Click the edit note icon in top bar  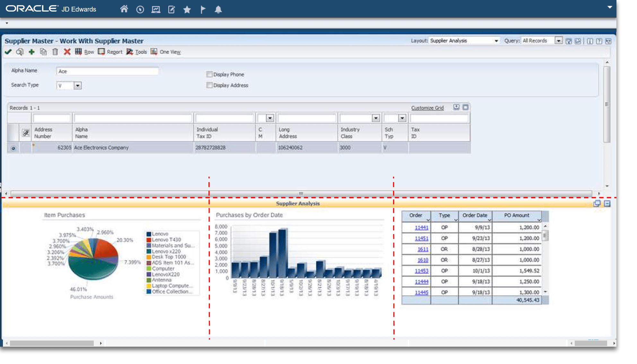171,10
